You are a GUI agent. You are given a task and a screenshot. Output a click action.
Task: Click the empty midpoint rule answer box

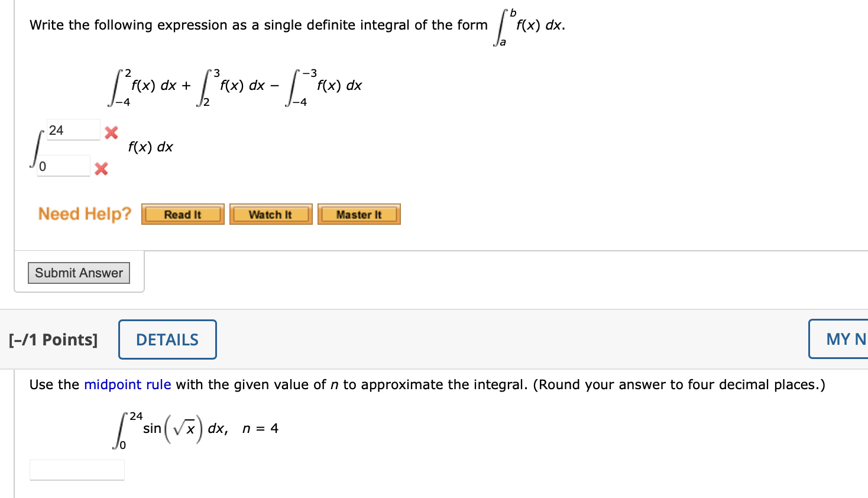pyautogui.click(x=77, y=469)
